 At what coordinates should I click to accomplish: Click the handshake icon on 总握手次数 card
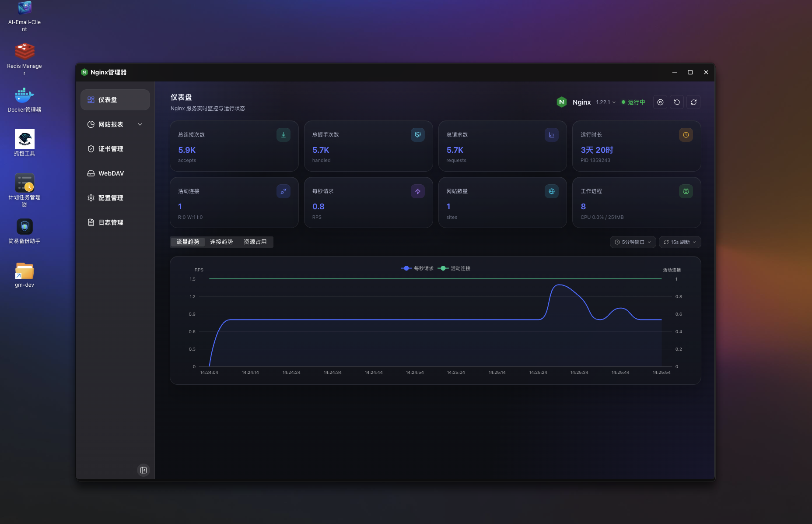click(418, 135)
